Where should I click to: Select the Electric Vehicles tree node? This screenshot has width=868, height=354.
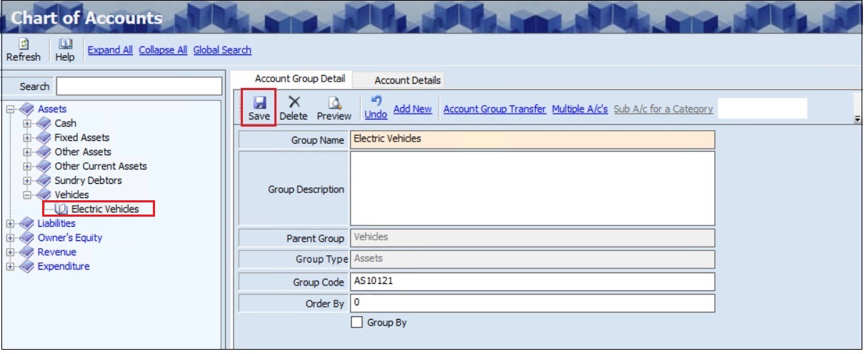pyautogui.click(x=104, y=209)
